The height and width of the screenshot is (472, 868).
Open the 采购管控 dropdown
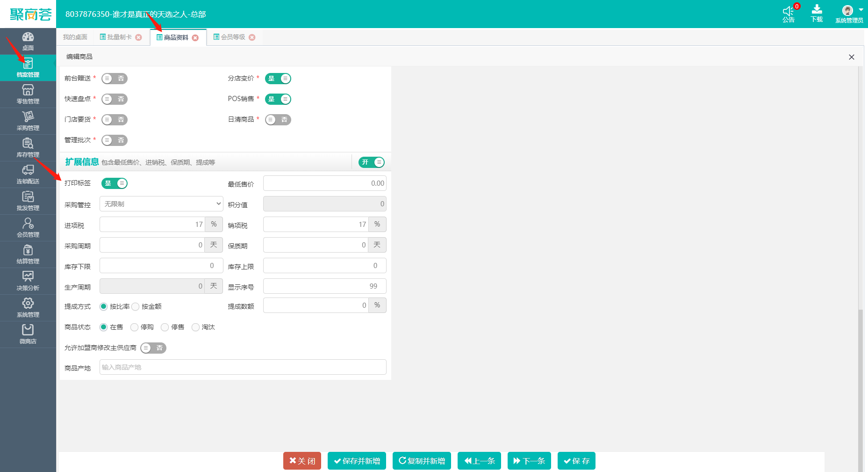pyautogui.click(x=161, y=204)
